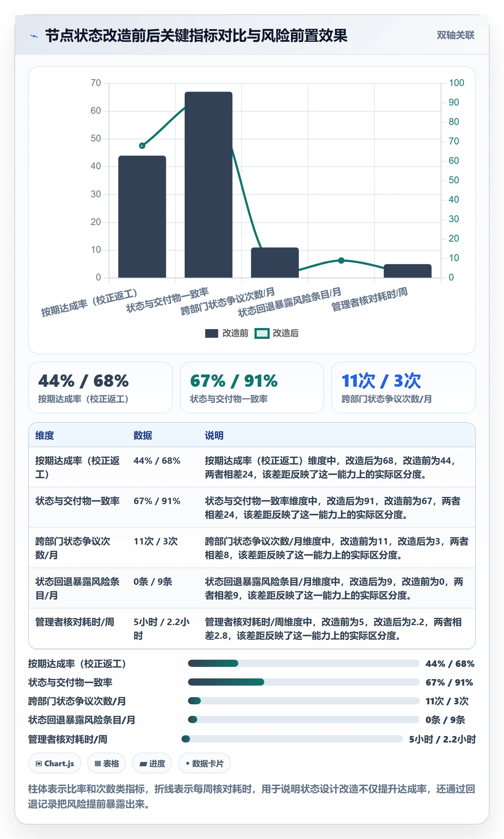Viewport: 504px width, 839px height.
Task: Click the 按期达成率 progress bar
Action: coord(303,663)
